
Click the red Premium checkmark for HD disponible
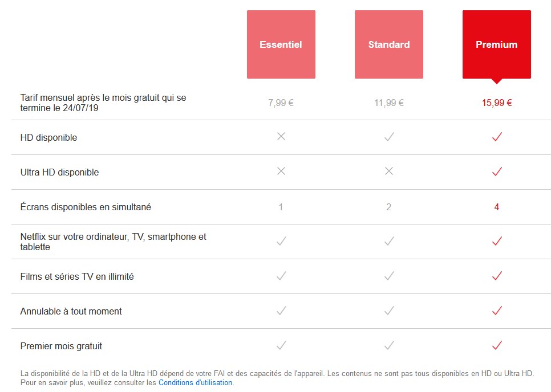[x=497, y=137]
